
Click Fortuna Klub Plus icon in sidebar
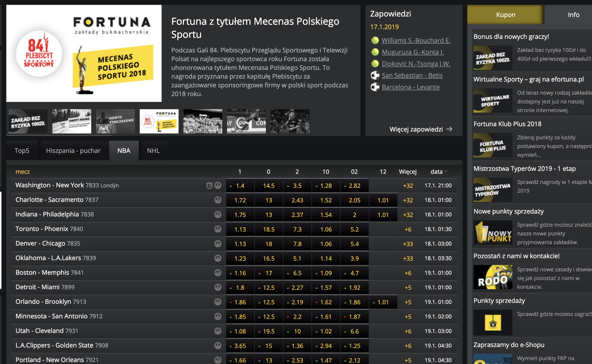pyautogui.click(x=493, y=145)
